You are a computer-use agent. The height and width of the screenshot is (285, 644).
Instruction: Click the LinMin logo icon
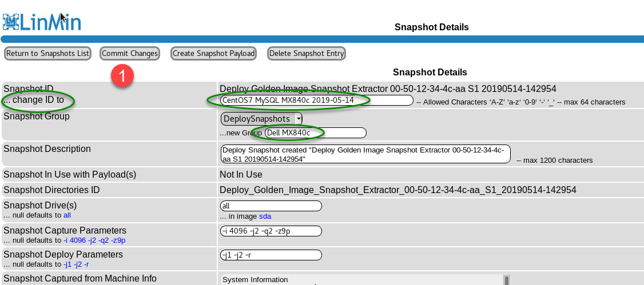pos(10,21)
